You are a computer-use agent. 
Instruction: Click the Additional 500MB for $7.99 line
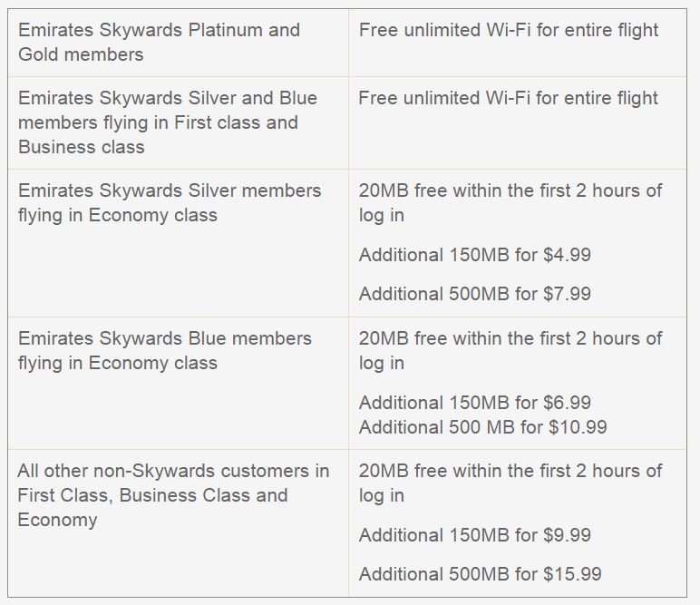point(474,294)
